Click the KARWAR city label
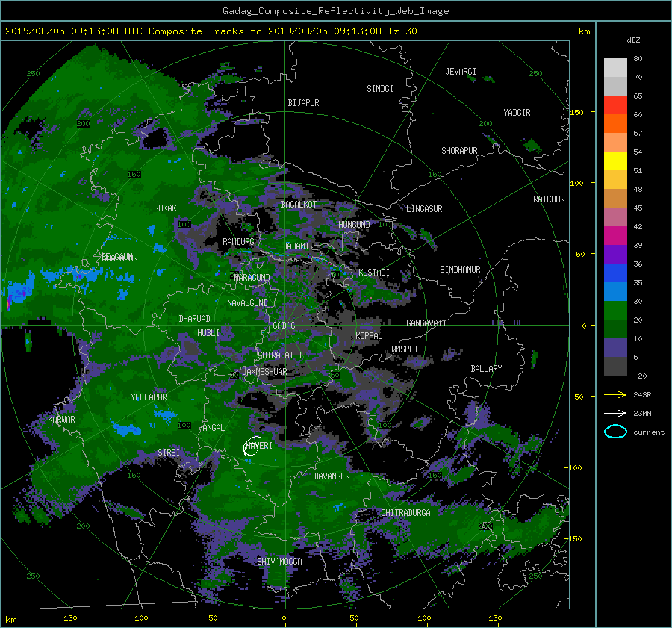672x628 pixels. pyautogui.click(x=61, y=420)
